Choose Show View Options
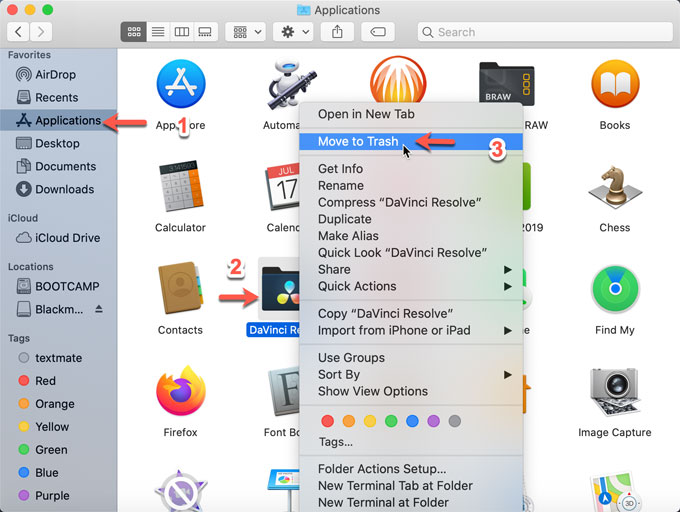 pos(411,391)
